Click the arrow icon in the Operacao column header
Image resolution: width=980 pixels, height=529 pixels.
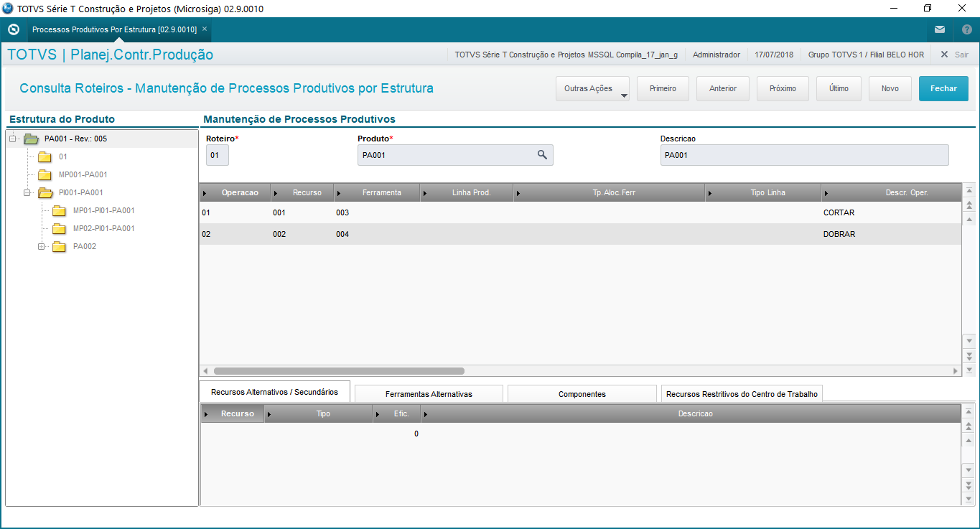[x=205, y=193]
